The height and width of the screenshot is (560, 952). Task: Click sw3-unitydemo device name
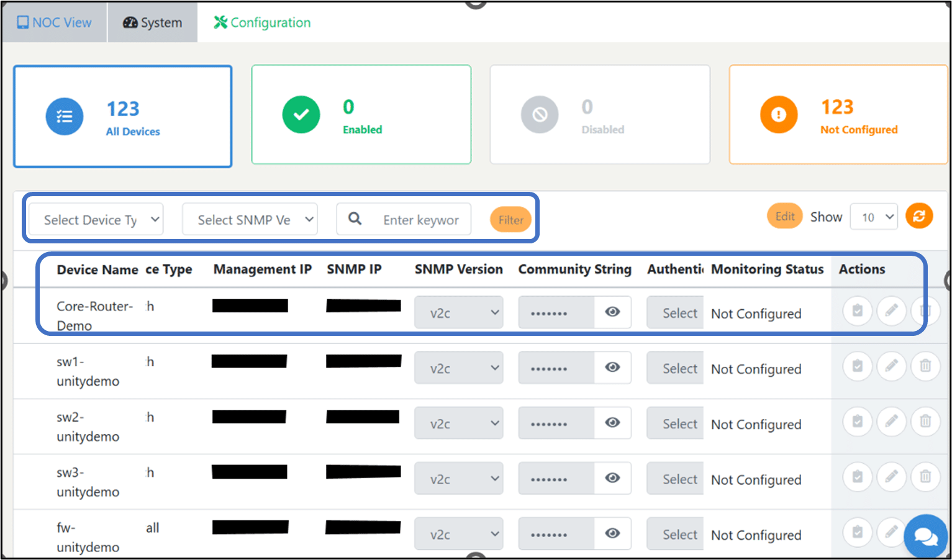[88, 482]
